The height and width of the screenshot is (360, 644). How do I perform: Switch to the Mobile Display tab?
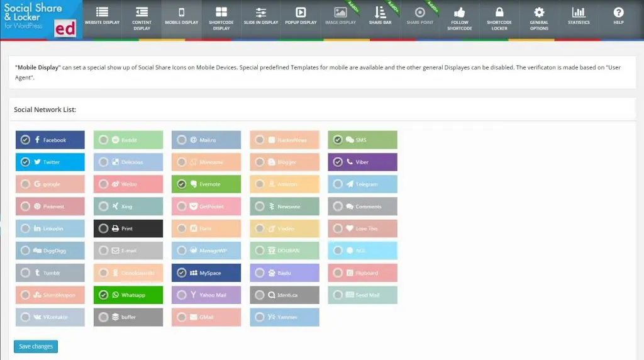pos(182,20)
